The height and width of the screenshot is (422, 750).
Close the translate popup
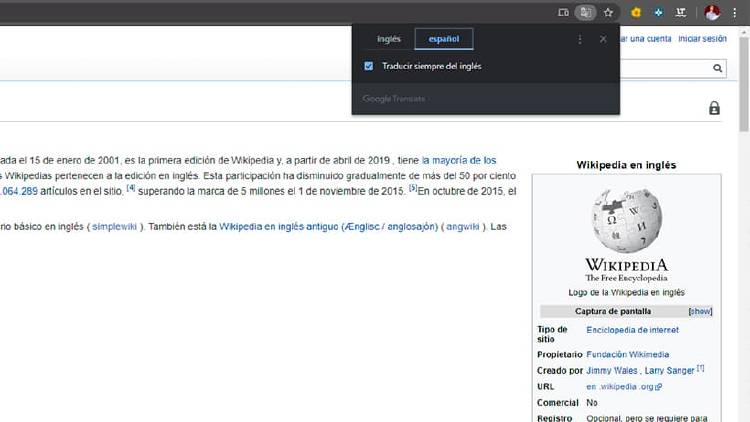tap(603, 39)
